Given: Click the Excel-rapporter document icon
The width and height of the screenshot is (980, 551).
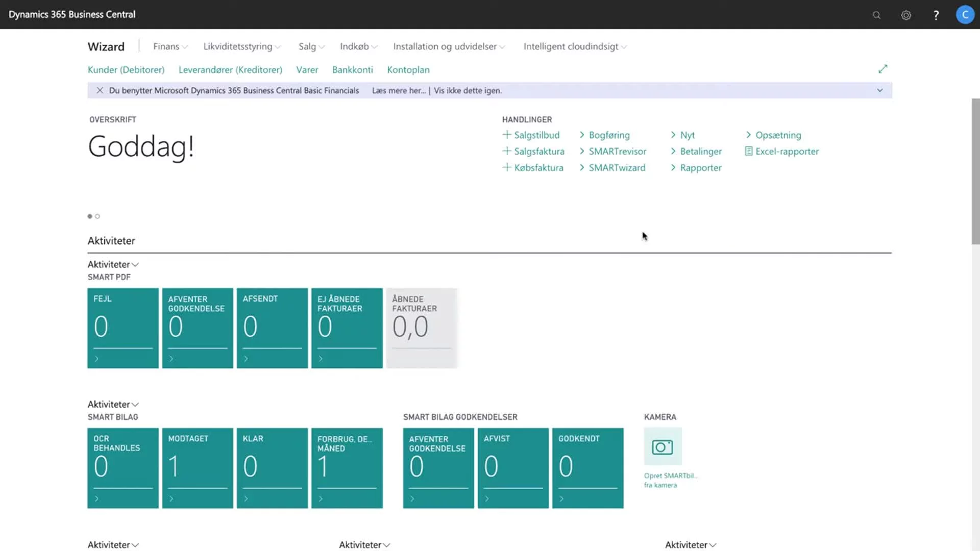Looking at the screenshot, I should coord(748,151).
